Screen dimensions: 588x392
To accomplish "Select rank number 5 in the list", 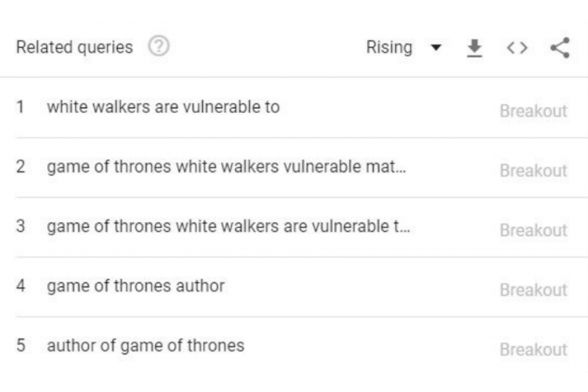I will click(20, 346).
